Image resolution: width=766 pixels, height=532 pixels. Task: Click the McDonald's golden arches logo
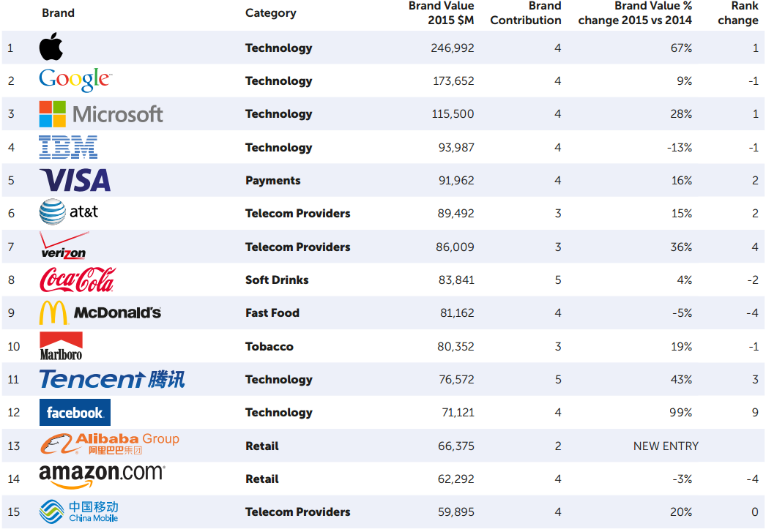pyautogui.click(x=53, y=313)
